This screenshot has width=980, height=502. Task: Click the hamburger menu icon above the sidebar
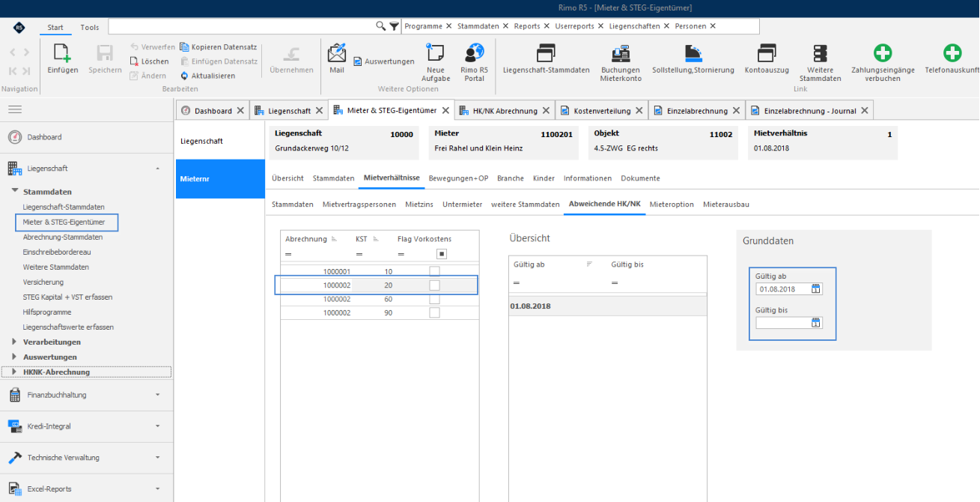(14, 109)
